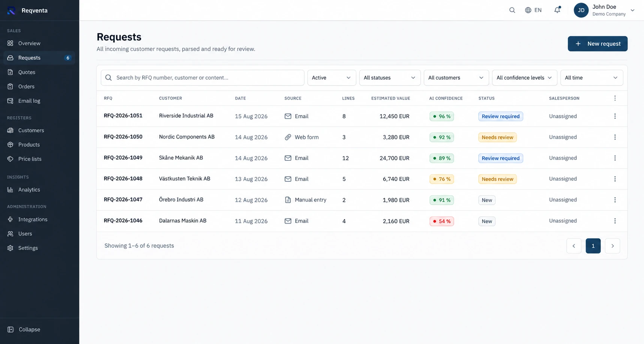Open the All time date filter
Viewport: 644px width, 344px height.
tap(591, 78)
